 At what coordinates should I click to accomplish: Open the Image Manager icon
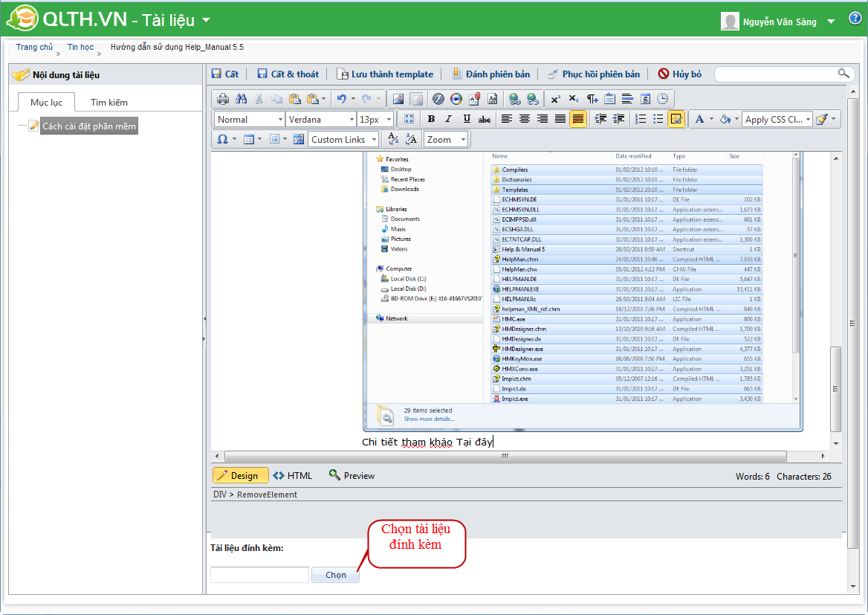(398, 99)
